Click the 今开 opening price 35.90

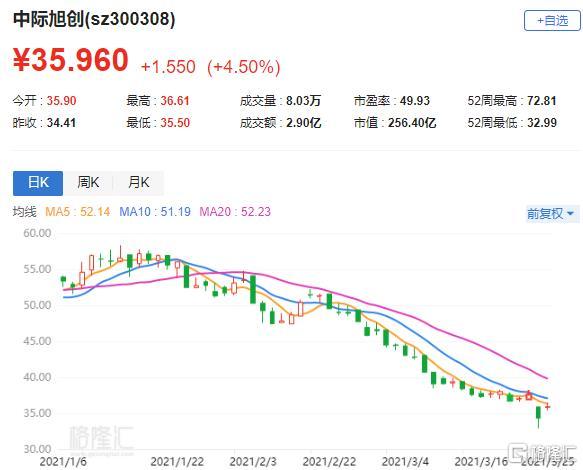[x=61, y=101]
